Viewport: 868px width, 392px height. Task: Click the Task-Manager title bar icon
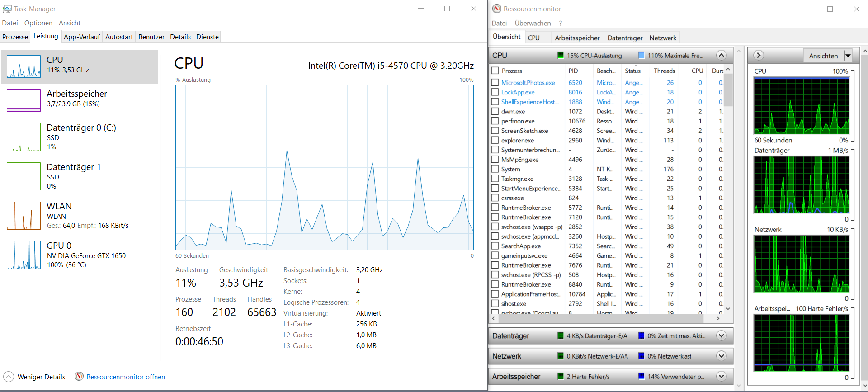7,9
